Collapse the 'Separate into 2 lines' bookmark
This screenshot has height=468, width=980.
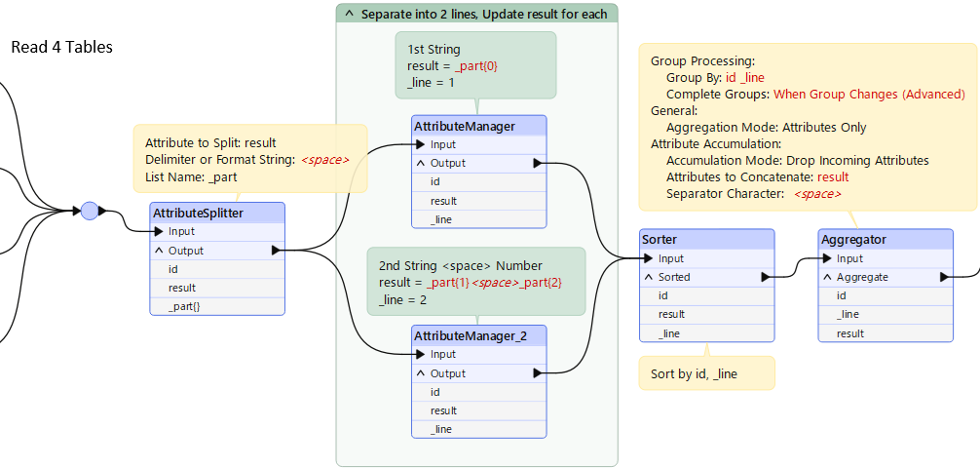349,14
